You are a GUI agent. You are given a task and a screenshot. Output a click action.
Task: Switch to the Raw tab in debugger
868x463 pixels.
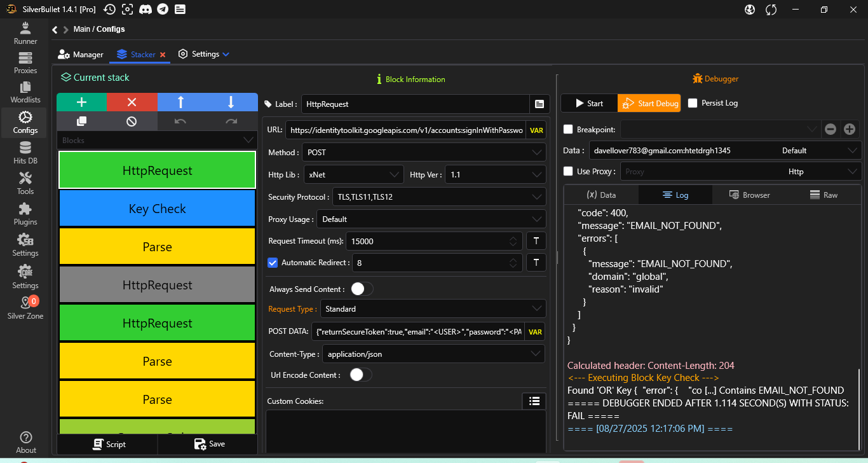click(824, 195)
